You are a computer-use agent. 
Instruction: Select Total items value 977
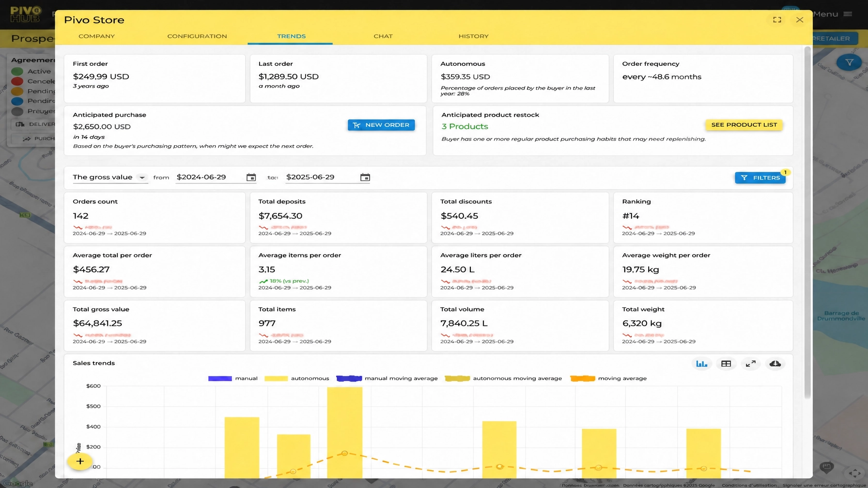[267, 323]
